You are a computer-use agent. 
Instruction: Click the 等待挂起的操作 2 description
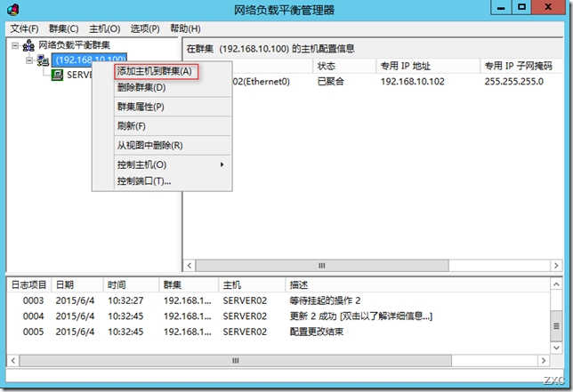coord(325,300)
